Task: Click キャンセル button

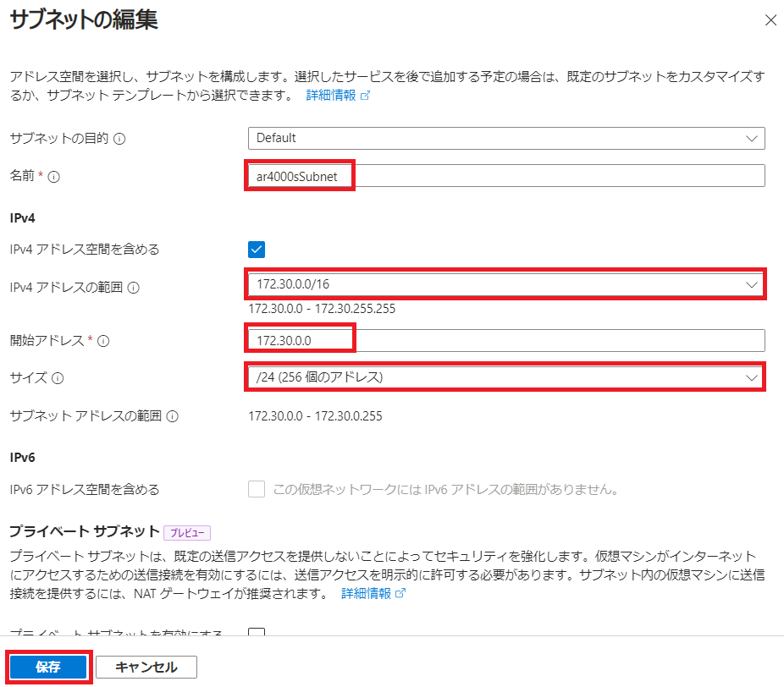Action: (x=146, y=667)
